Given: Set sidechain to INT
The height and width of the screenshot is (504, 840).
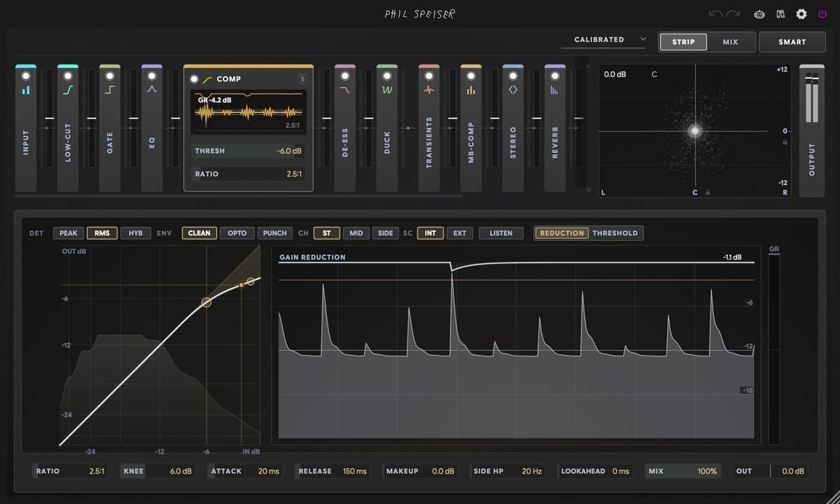Looking at the screenshot, I should point(430,233).
